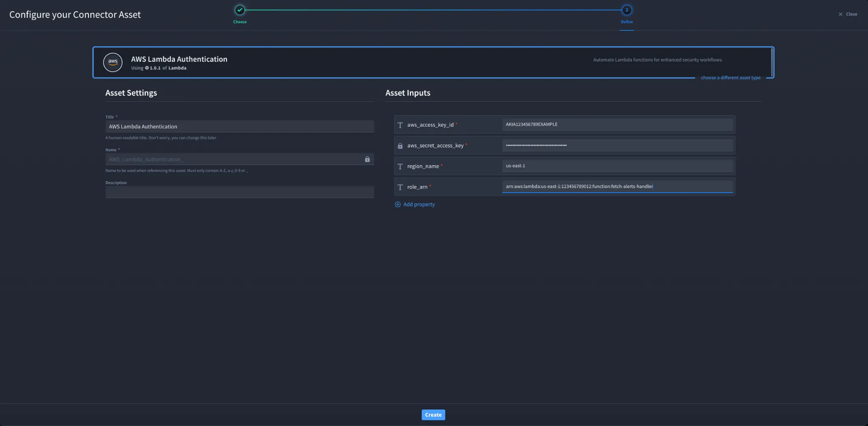Screen dimensions: 868x426
Task: Go to the Choose step label
Action: 240,22
